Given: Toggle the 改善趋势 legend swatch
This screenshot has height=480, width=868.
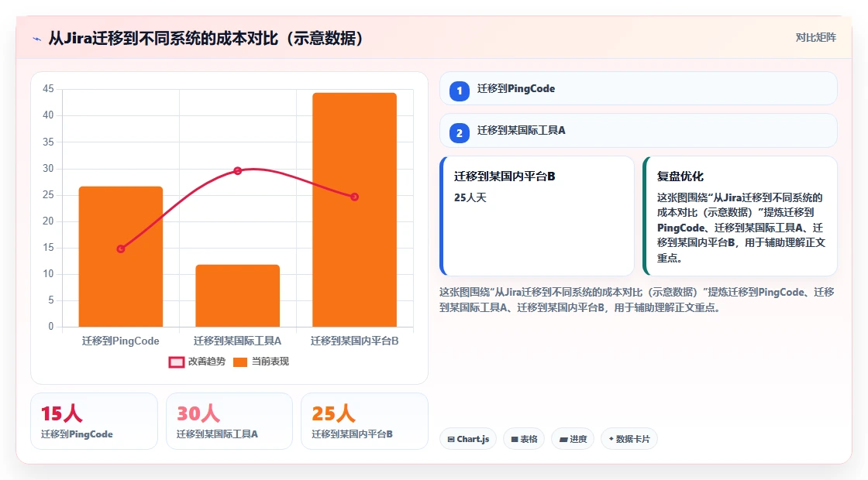Looking at the screenshot, I should pyautogui.click(x=177, y=362).
